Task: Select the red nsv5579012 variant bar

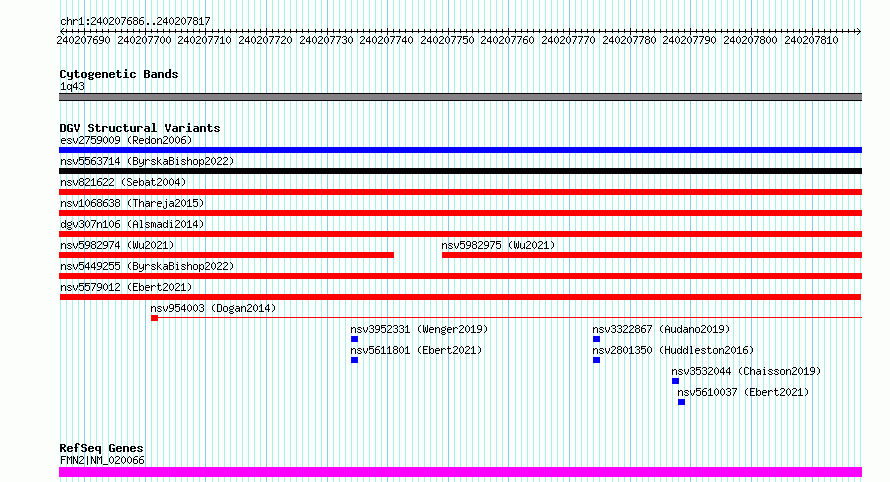Action: point(460,297)
